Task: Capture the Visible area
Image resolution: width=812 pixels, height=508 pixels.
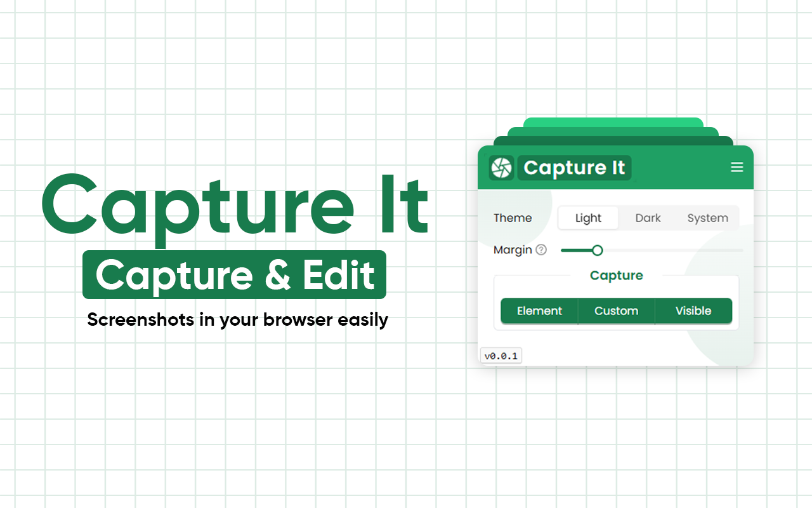Action: 693,311
